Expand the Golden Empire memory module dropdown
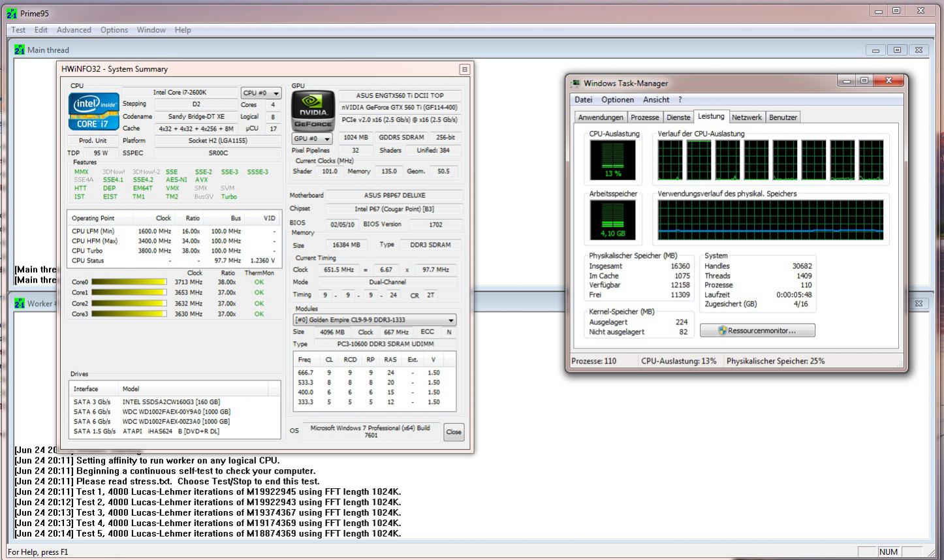The image size is (944, 560). point(375,320)
